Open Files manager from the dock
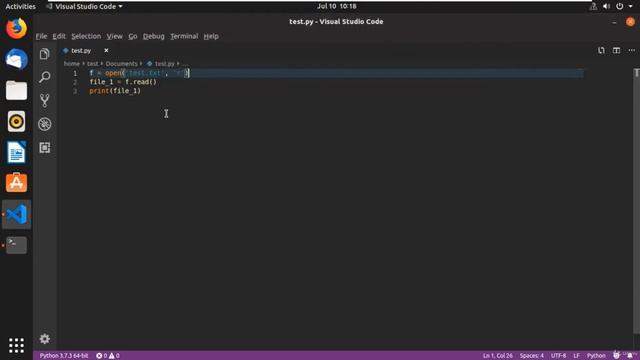The height and width of the screenshot is (360, 640). coord(16,90)
